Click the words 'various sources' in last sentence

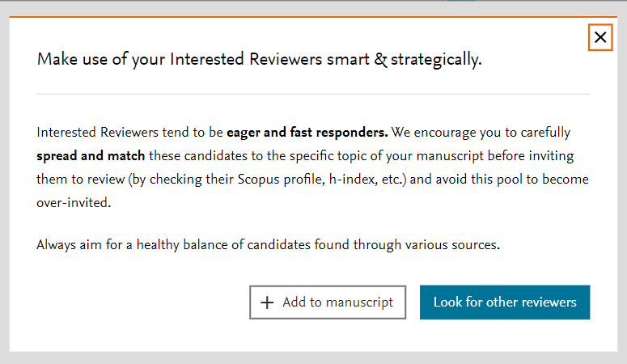(452, 244)
